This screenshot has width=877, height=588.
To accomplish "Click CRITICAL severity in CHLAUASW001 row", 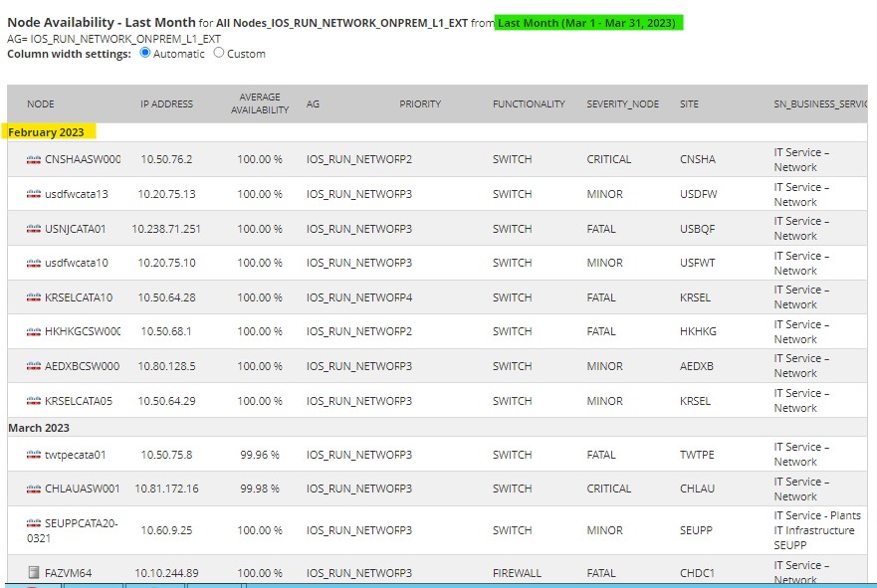I will click(608, 489).
